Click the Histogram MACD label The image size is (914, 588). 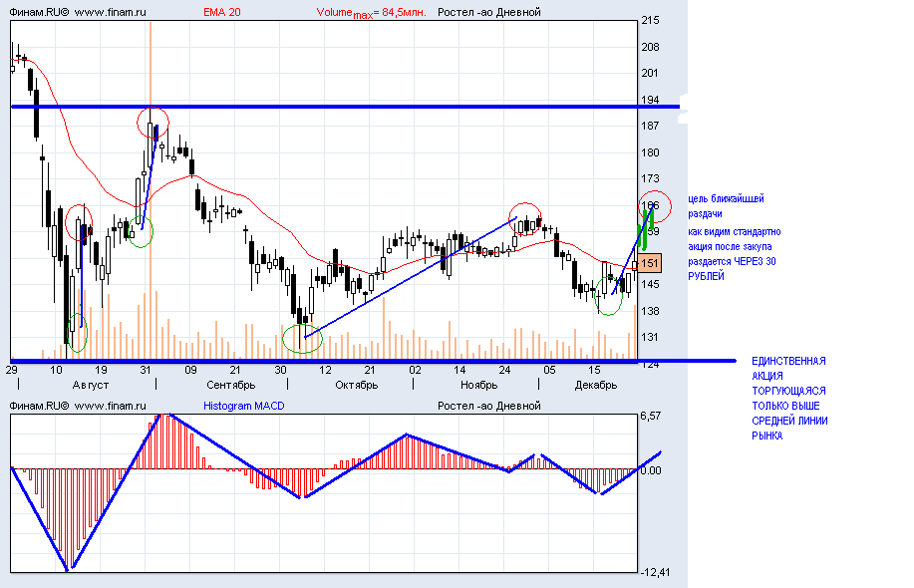243,406
